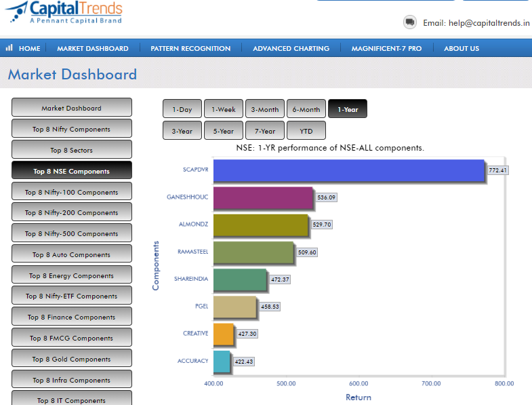Viewport: 532px width, 405px height.
Task: Click the 772.41 value label
Action: pos(497,170)
